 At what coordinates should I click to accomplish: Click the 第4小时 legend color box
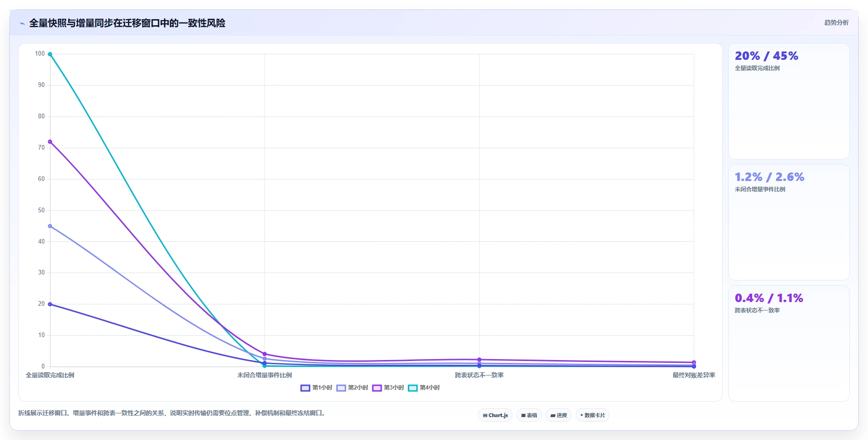pyautogui.click(x=413, y=388)
